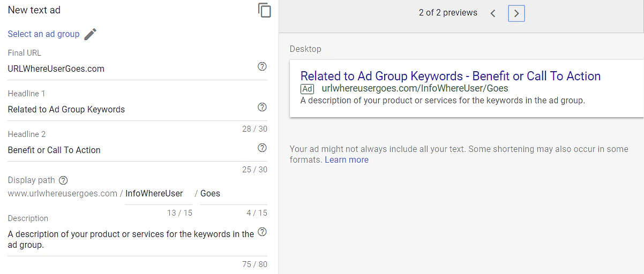Open help icon beside Display path
Viewport: 644px width, 274px height.
tap(63, 180)
